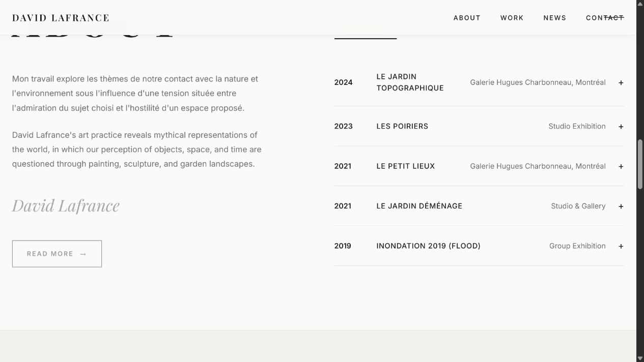The width and height of the screenshot is (644, 362).
Task: Select the Le Petit Lieux exhibition title
Action: [x=406, y=166]
